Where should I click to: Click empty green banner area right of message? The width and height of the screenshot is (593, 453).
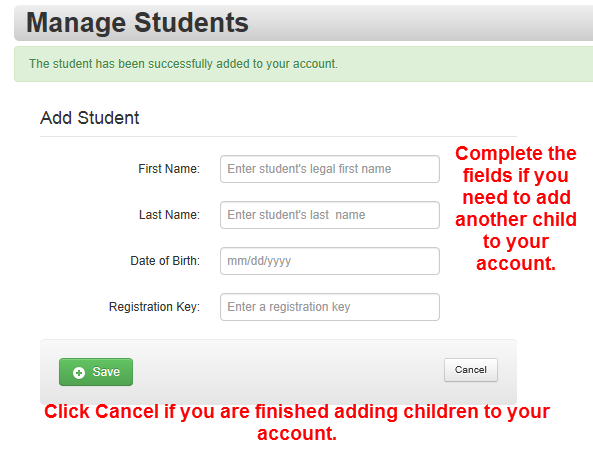465,64
